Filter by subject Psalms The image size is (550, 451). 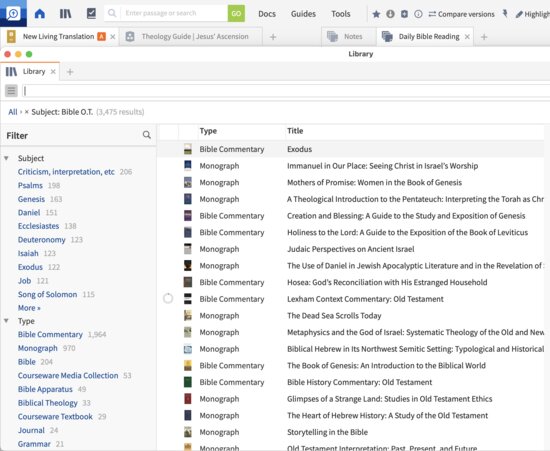[x=30, y=185]
